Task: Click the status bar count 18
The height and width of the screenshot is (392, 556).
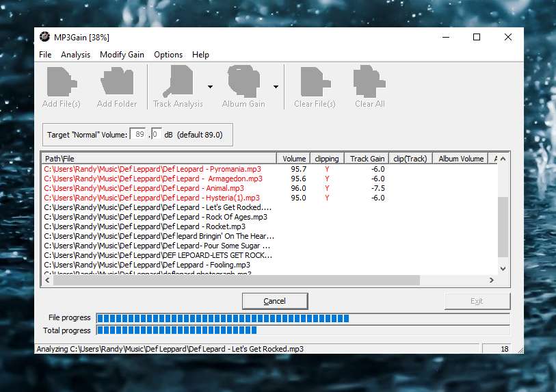Action: click(x=505, y=349)
